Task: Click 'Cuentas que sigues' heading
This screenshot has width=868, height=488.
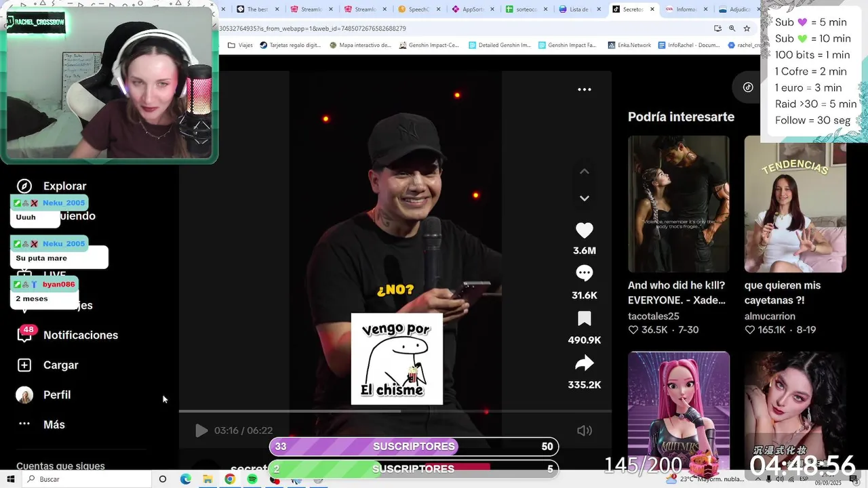Action: point(60,466)
